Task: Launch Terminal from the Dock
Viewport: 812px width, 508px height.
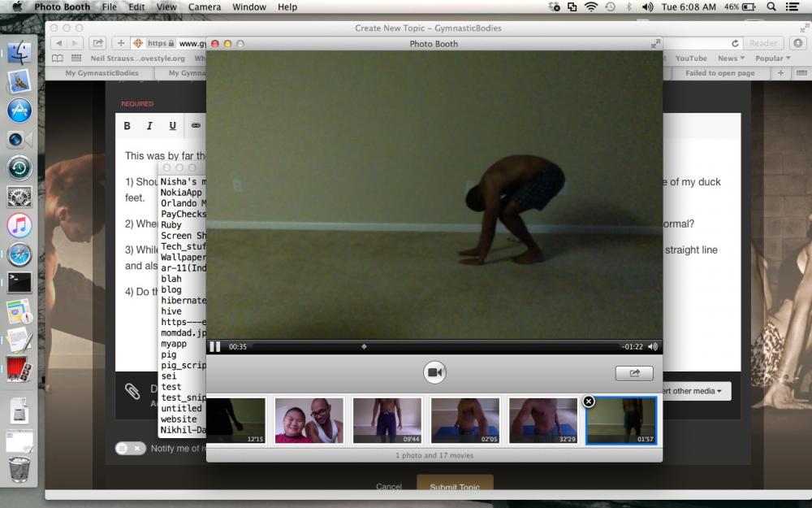Action: [x=19, y=283]
